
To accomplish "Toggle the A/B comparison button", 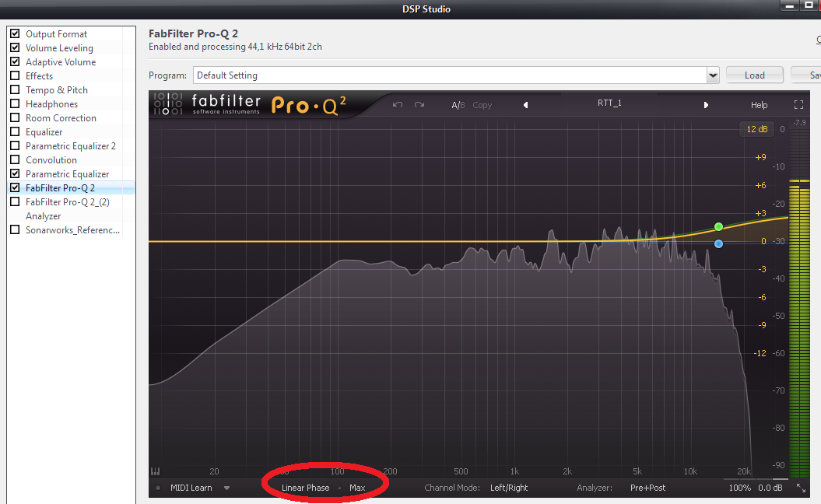I will coord(458,105).
